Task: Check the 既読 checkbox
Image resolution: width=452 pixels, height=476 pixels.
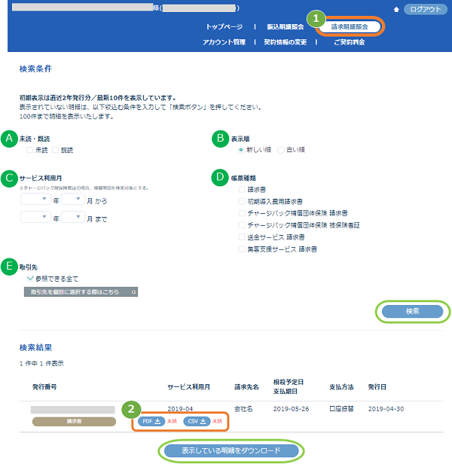Action: (55, 150)
